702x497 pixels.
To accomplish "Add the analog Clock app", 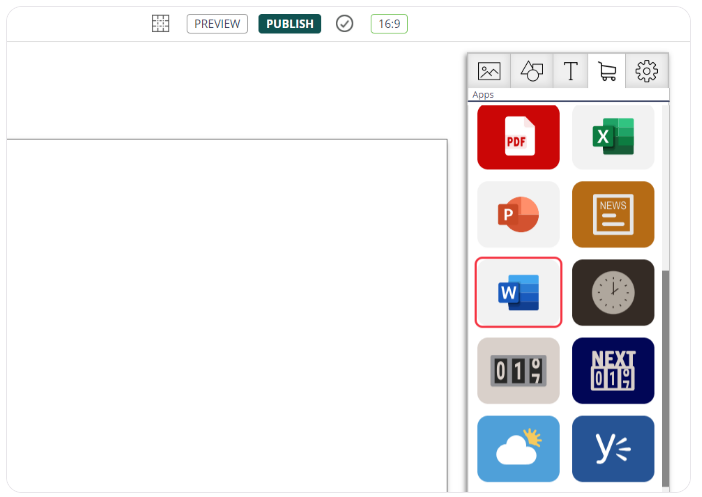I will pyautogui.click(x=613, y=292).
